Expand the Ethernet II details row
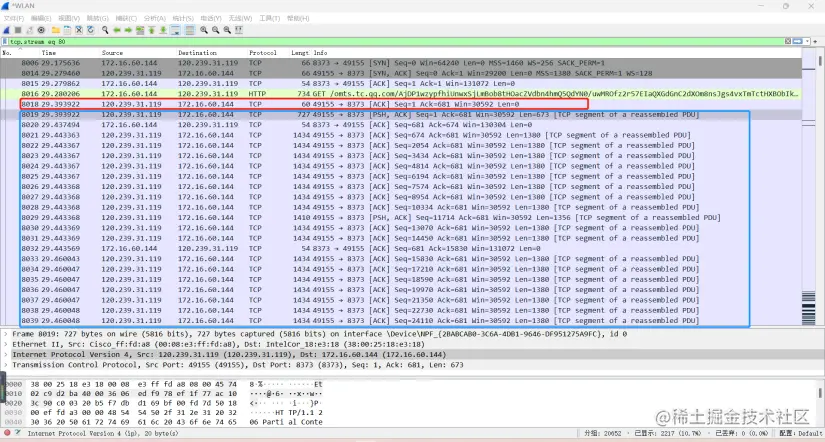 coord(5,344)
